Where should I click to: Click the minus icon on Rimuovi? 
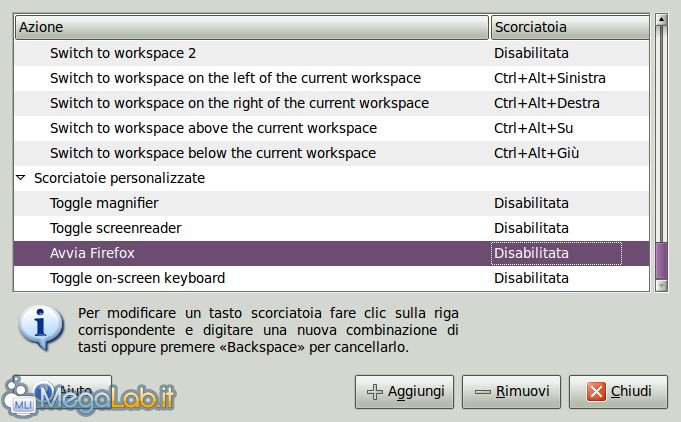click(483, 392)
